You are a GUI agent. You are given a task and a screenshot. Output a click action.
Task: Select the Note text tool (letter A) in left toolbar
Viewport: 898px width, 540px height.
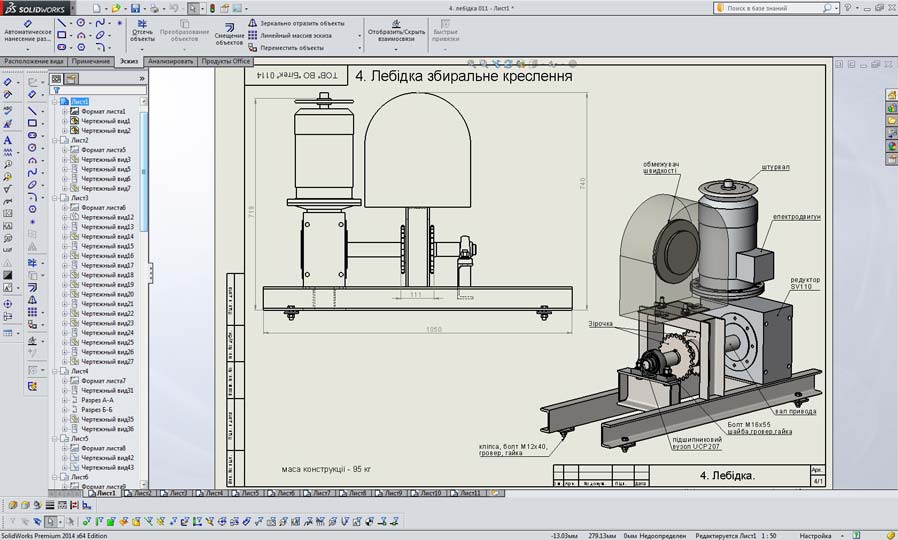[7, 140]
